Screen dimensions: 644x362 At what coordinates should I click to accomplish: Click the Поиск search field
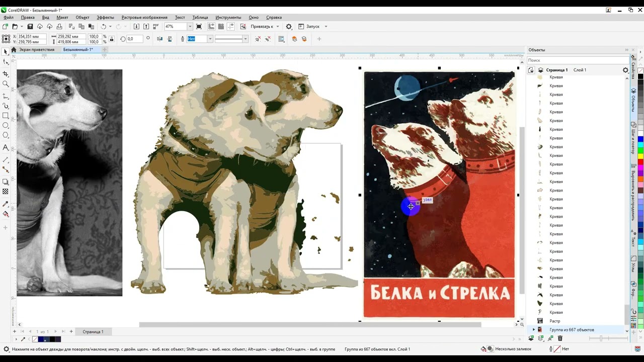coord(578,60)
